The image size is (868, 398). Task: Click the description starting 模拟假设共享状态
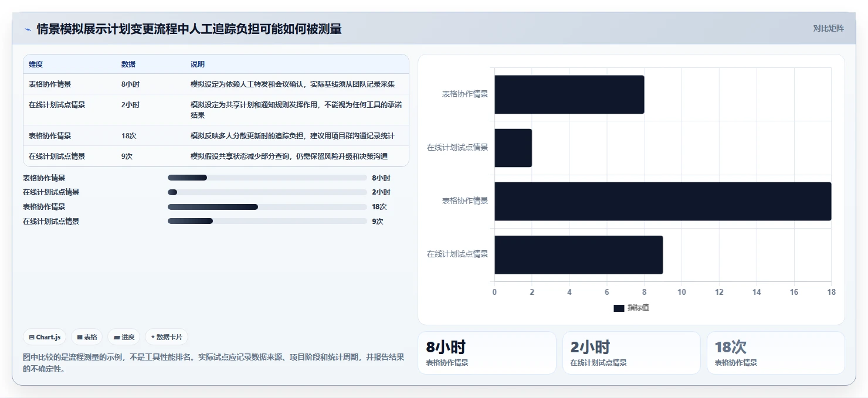(x=289, y=157)
